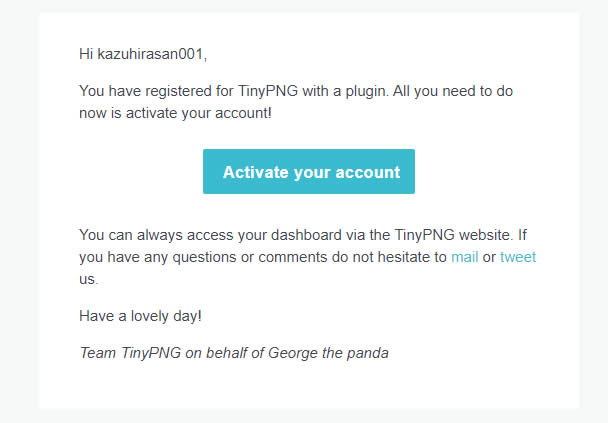Click the trailing us. text

tap(89, 279)
